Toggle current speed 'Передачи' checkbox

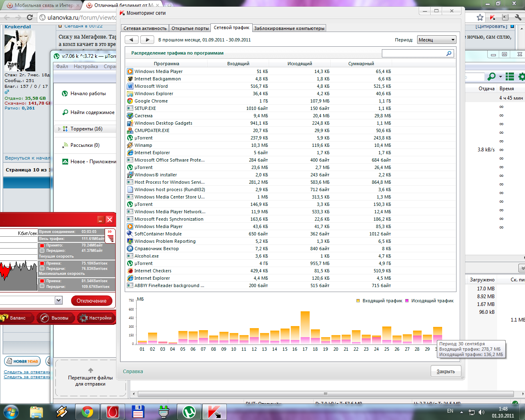(42, 269)
